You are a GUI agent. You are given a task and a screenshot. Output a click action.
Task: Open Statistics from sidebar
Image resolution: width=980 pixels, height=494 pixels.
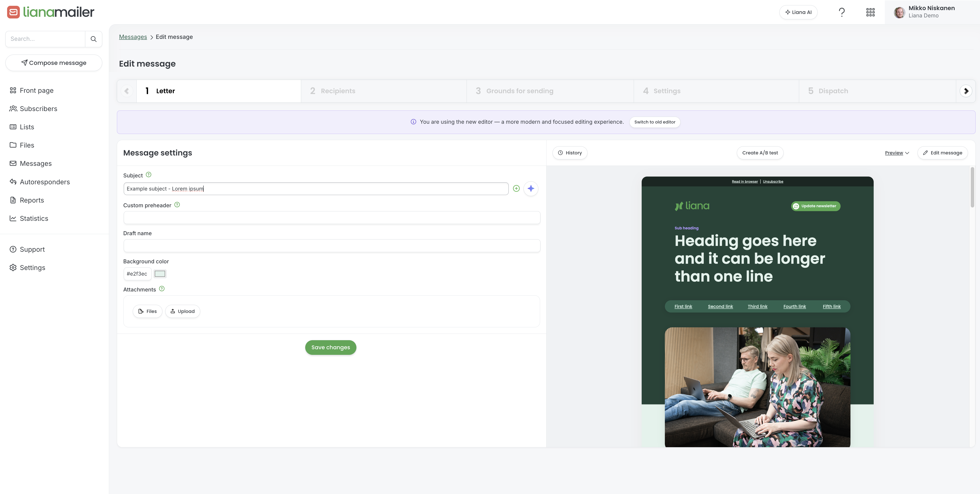29,218
